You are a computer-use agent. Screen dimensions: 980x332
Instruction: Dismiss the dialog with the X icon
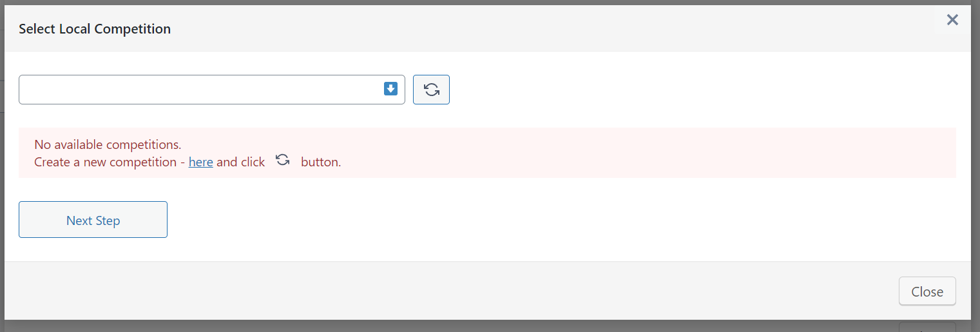[x=952, y=20]
